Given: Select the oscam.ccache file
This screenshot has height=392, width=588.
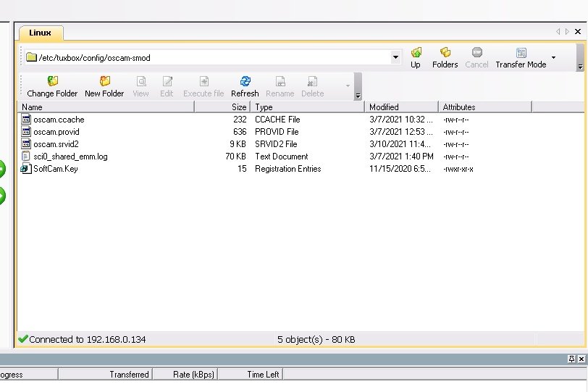Looking at the screenshot, I should (x=59, y=120).
